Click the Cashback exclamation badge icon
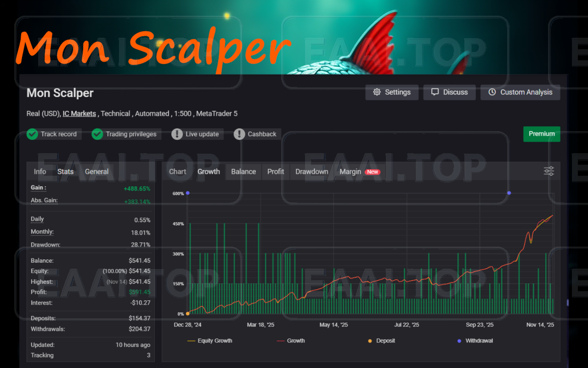Image resolution: width=588 pixels, height=368 pixels. (x=239, y=134)
